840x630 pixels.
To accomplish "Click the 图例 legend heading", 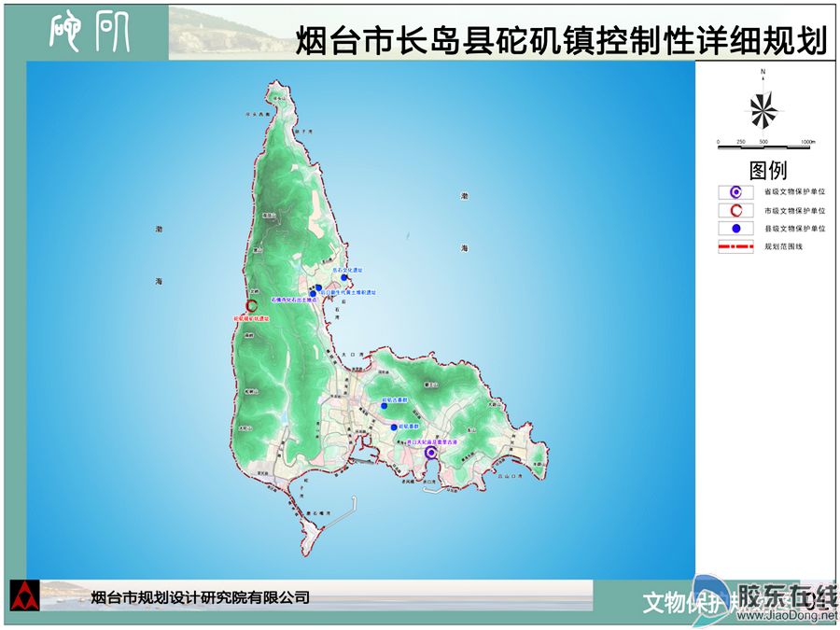I will coord(767,171).
